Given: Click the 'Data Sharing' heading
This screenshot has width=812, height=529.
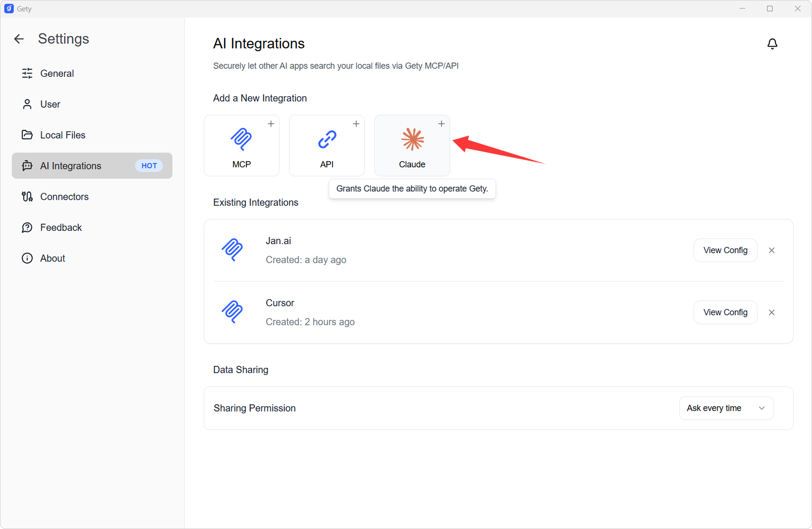Looking at the screenshot, I should (241, 370).
